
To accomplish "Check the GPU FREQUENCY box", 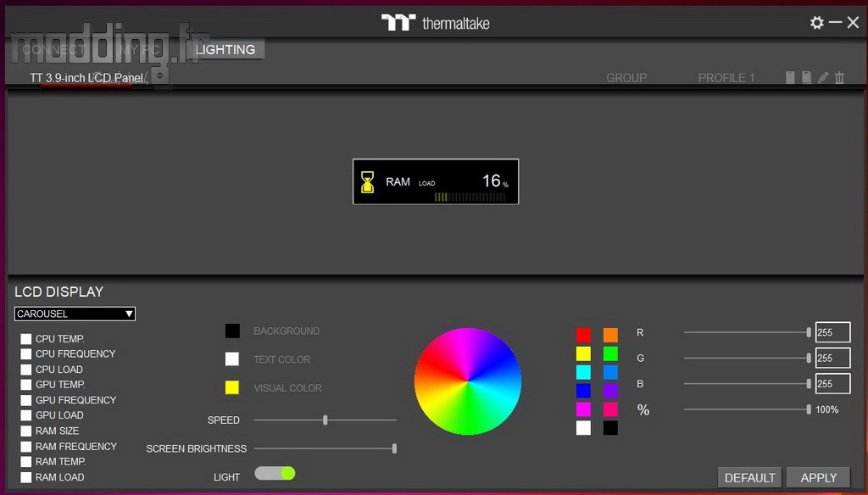I will [26, 400].
